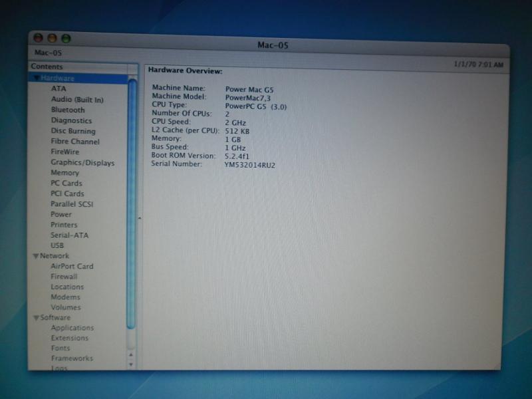View PCI Cards details
Screen dimensions: 532x399
click(67, 194)
